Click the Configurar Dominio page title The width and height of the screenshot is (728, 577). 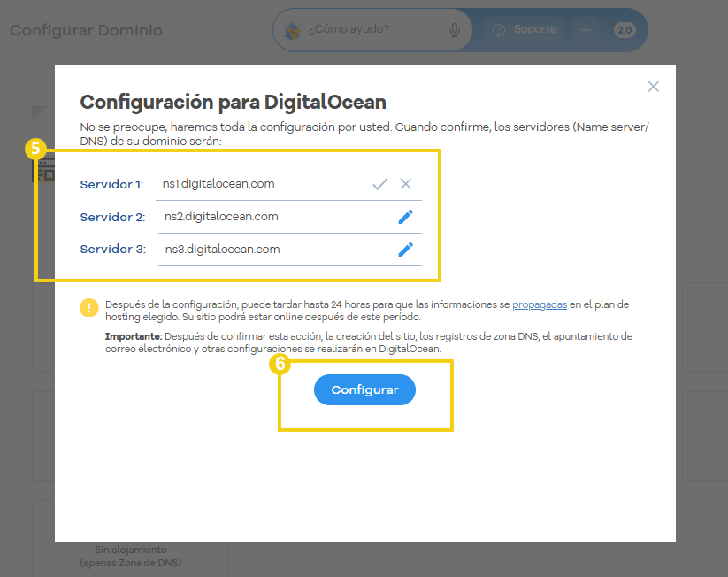pos(87,30)
